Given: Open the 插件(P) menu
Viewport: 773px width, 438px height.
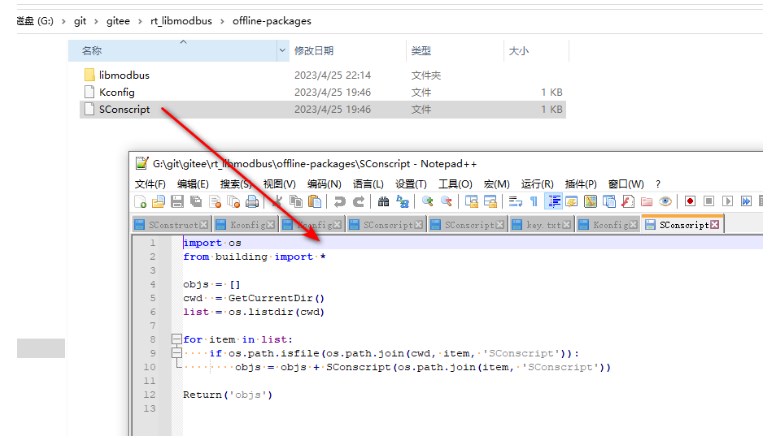Looking at the screenshot, I should 580,184.
